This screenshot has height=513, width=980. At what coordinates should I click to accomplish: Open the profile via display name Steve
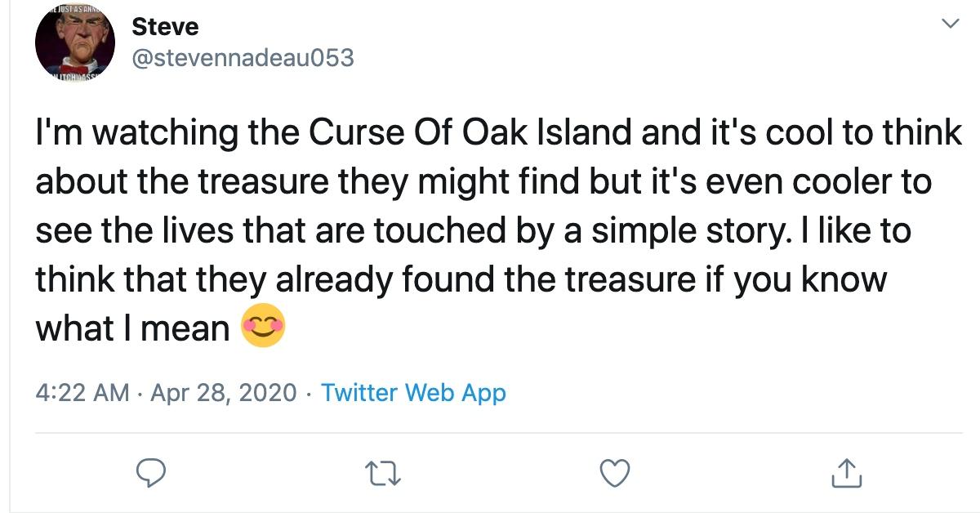[x=165, y=27]
